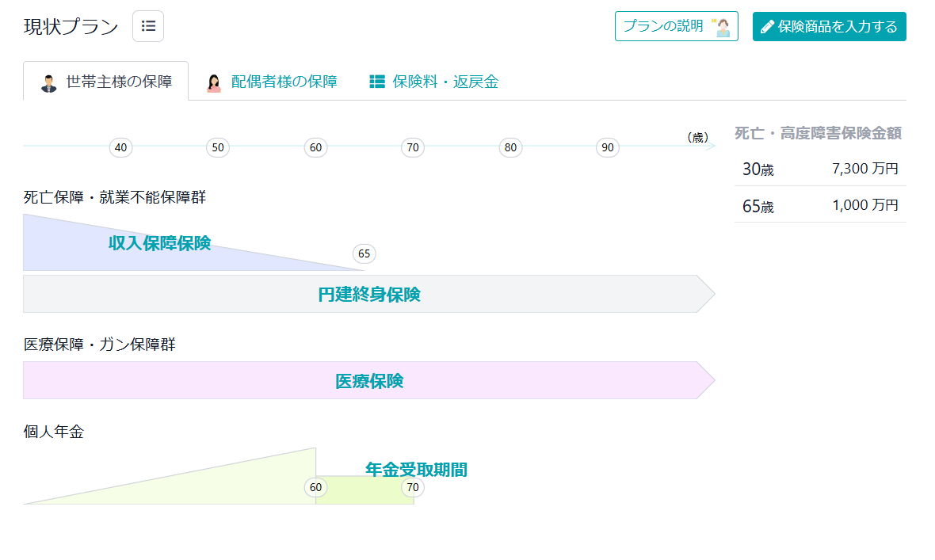Click the grid icon beside 保険料・返戻金
Viewport: 935px width, 560px height.
click(x=376, y=80)
